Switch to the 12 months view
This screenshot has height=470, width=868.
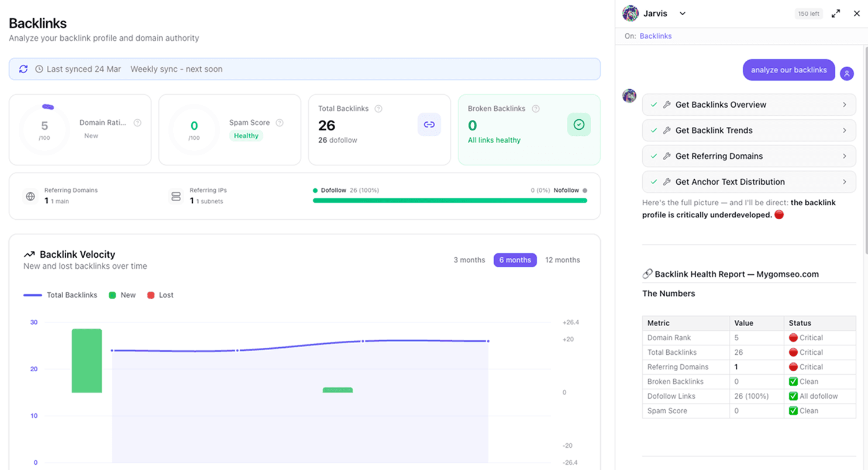pyautogui.click(x=562, y=260)
